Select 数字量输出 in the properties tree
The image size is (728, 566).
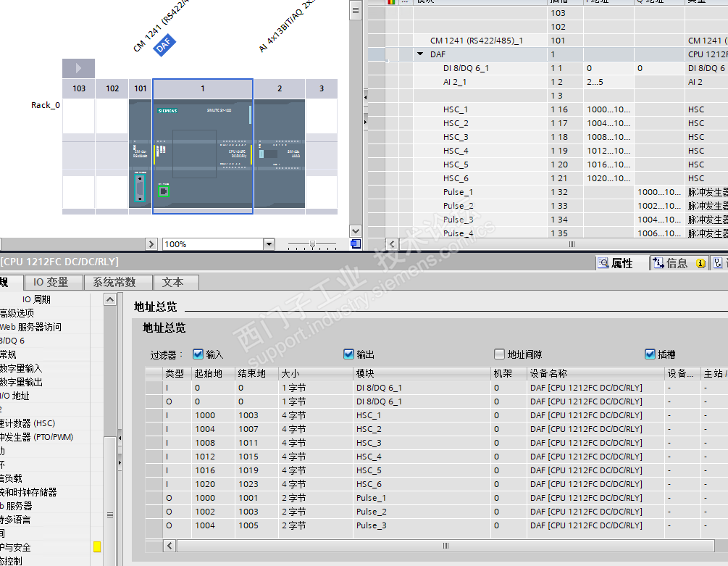click(21, 382)
